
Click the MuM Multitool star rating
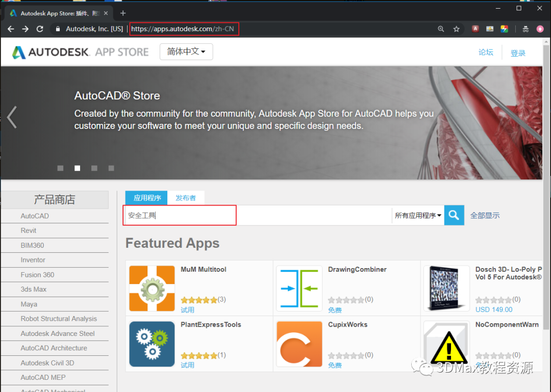pos(199,300)
